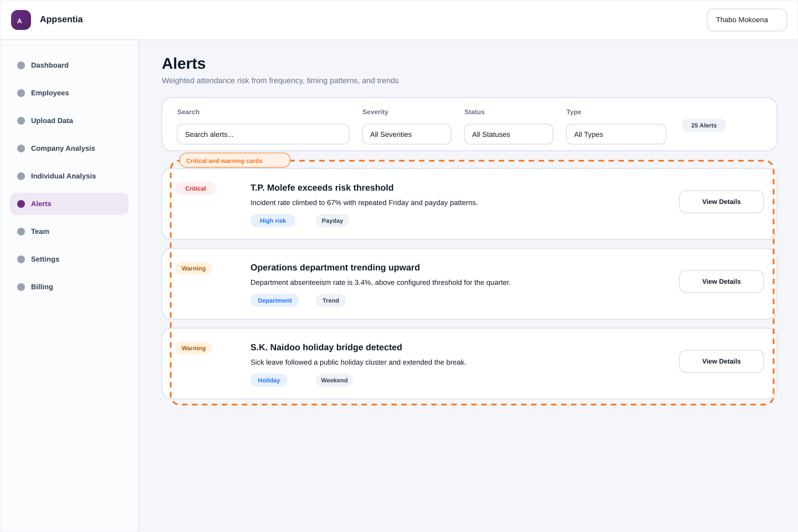This screenshot has width=798, height=532.
Task: Click the Alerts sidebar dot icon
Action: click(21, 204)
